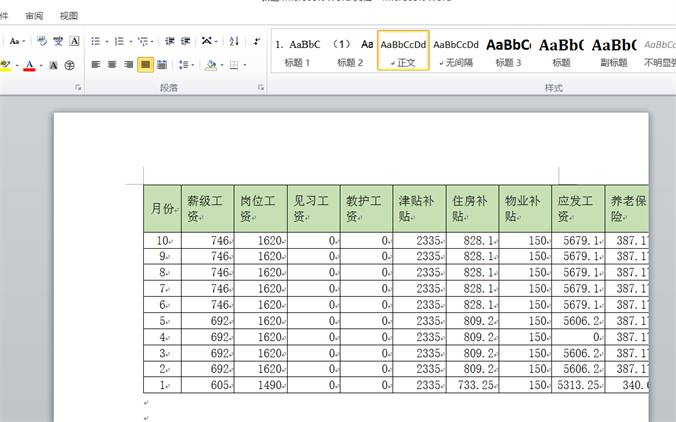Toggle justify alignment button
This screenshot has width=676, height=422.
point(146,65)
